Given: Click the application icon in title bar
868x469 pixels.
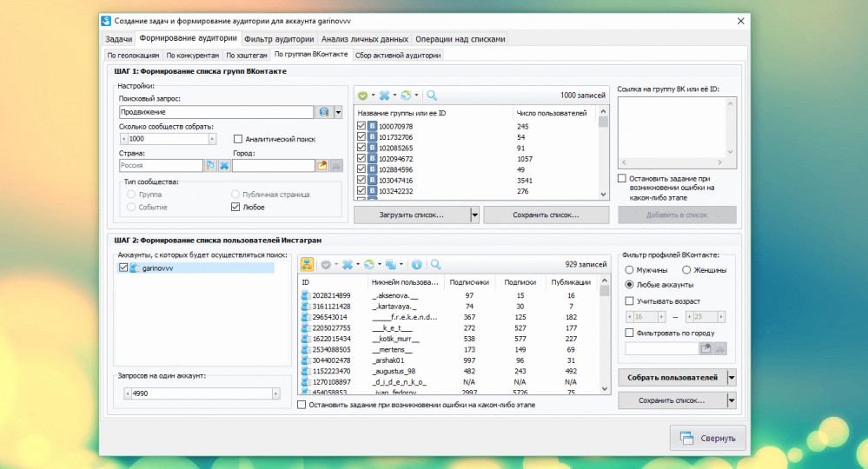Looking at the screenshot, I should click(x=106, y=21).
